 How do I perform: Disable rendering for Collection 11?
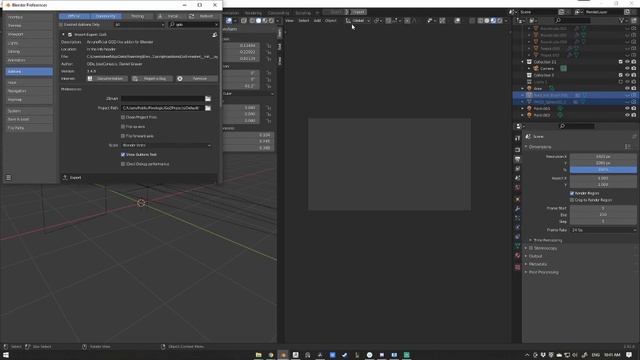pyautogui.click(x=634, y=62)
